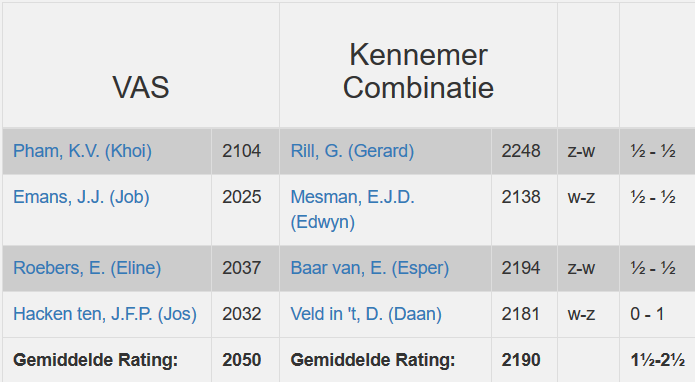Open player link Veld in 't, D. (Daan)
695x382 pixels.
point(366,314)
